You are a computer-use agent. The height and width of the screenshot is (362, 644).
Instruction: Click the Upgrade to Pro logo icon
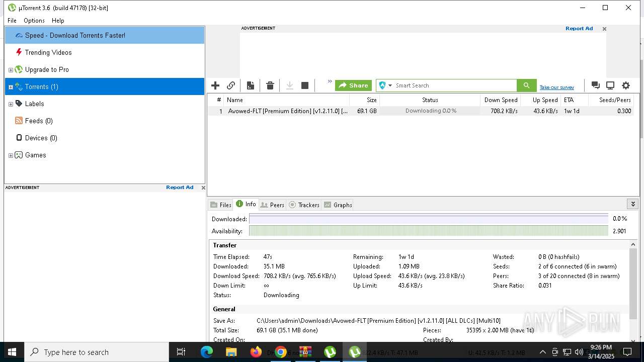[x=19, y=69]
